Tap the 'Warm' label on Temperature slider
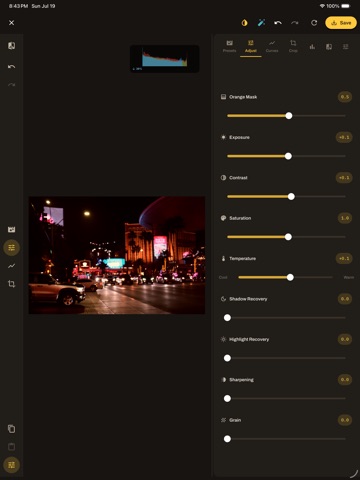 tap(349, 277)
